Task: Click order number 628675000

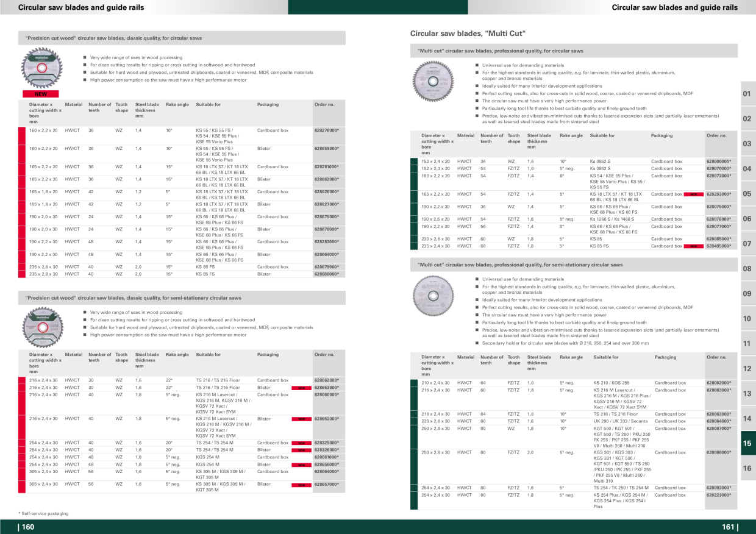Action: (326, 216)
